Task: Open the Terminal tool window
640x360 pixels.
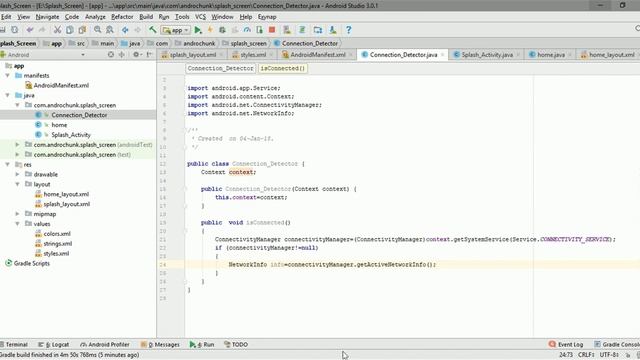Action: pos(14,344)
